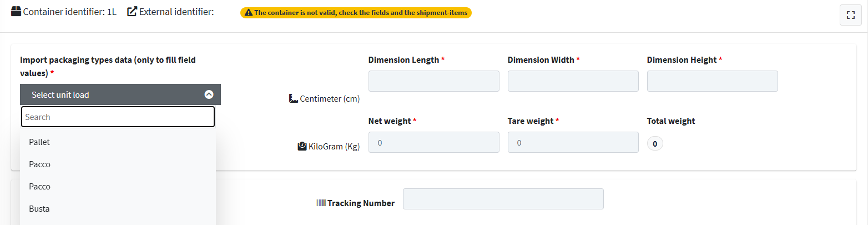Focus the unit load Search box

tap(118, 117)
